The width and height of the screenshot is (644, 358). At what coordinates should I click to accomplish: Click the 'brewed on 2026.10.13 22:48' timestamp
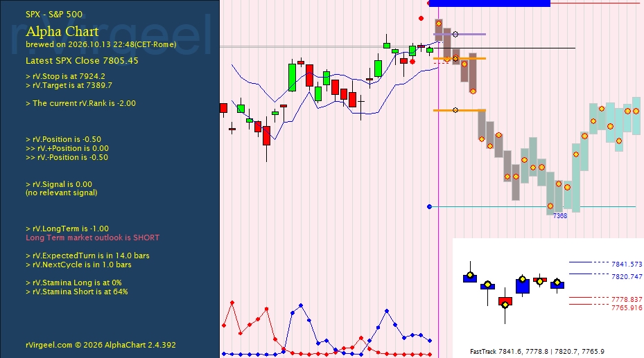101,44
